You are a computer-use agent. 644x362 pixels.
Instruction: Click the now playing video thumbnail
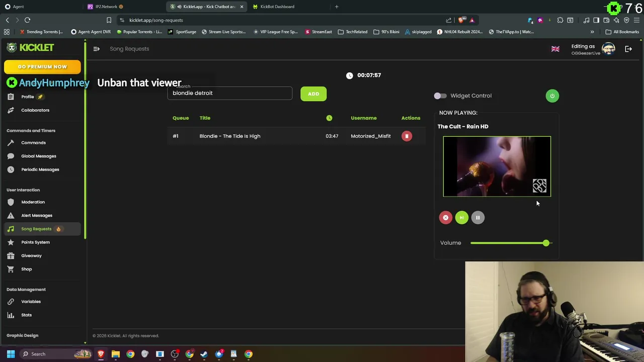[497, 166]
